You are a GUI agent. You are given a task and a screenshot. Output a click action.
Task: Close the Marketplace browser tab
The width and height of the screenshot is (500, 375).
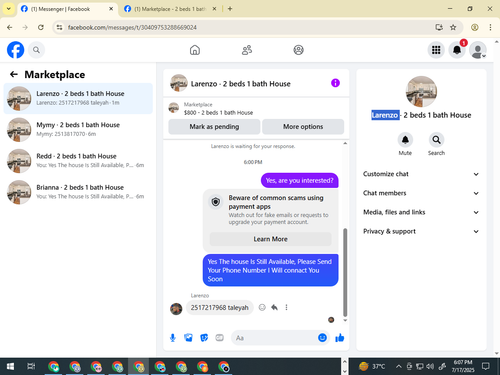(x=214, y=9)
